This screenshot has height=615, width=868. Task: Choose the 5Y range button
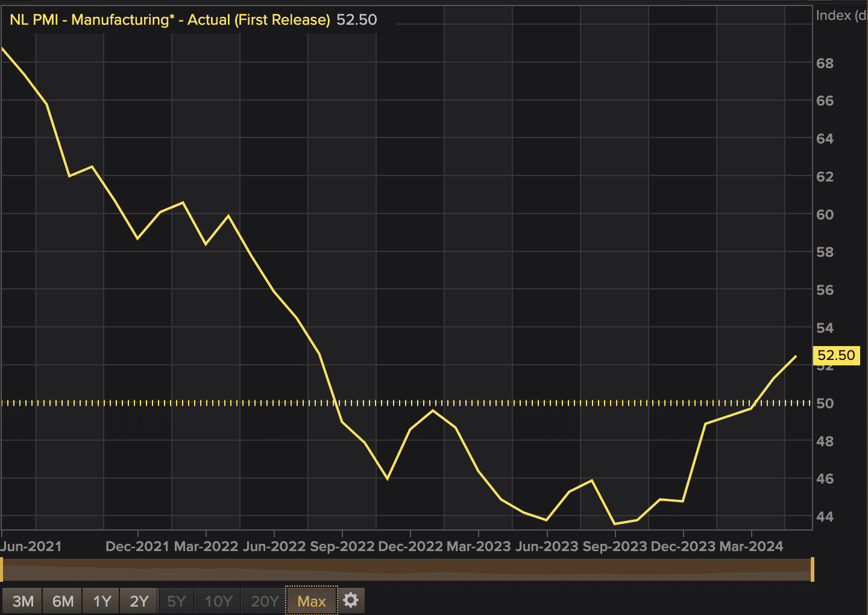tap(176, 601)
